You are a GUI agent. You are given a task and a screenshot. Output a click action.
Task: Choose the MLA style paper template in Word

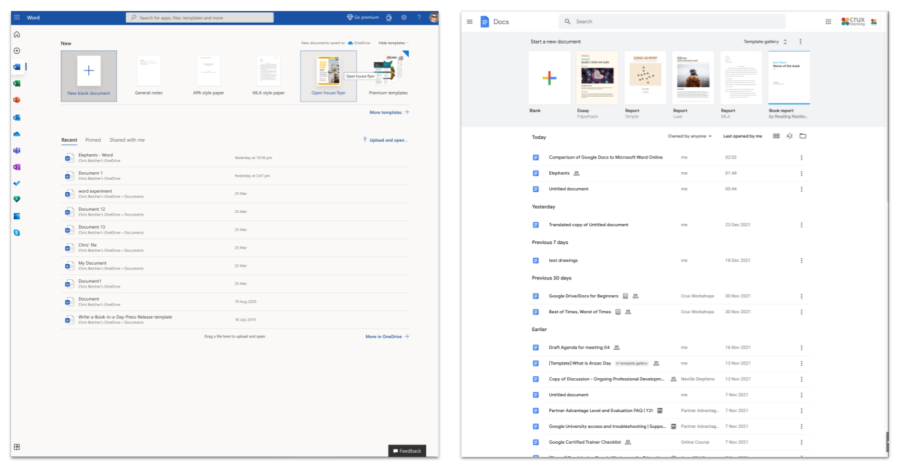[269, 76]
